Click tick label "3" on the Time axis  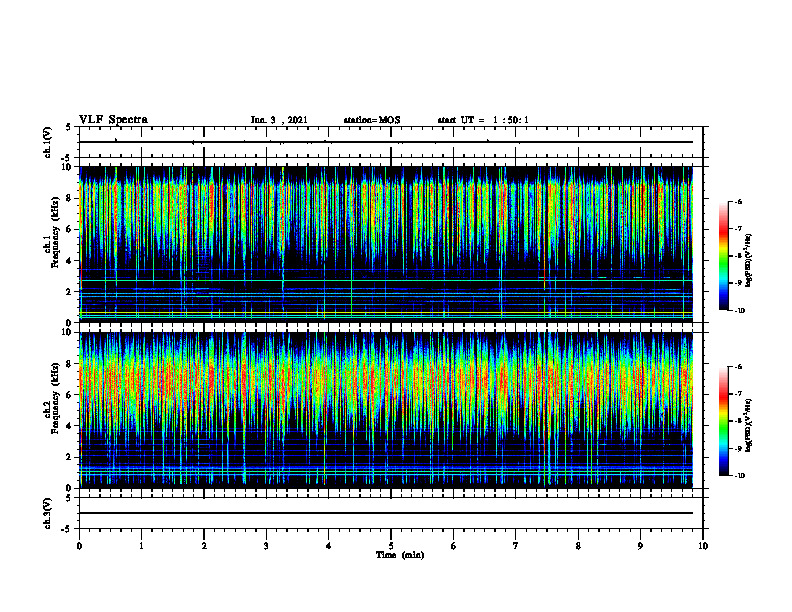pos(266,546)
